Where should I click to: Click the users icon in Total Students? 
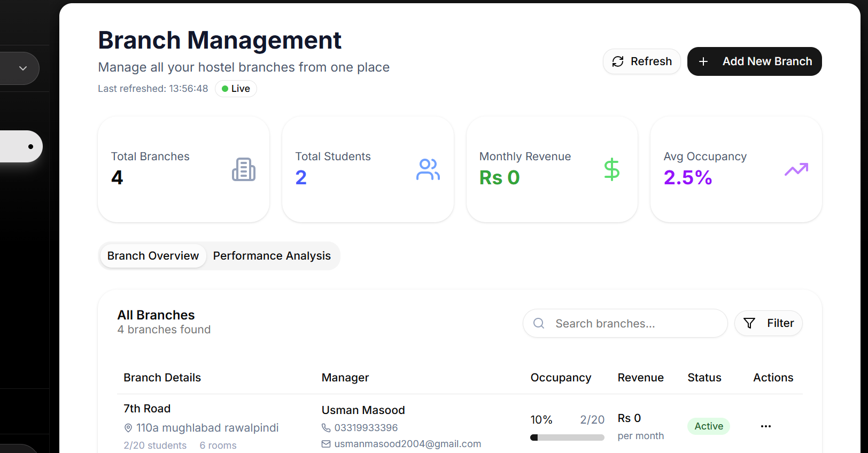(x=428, y=169)
